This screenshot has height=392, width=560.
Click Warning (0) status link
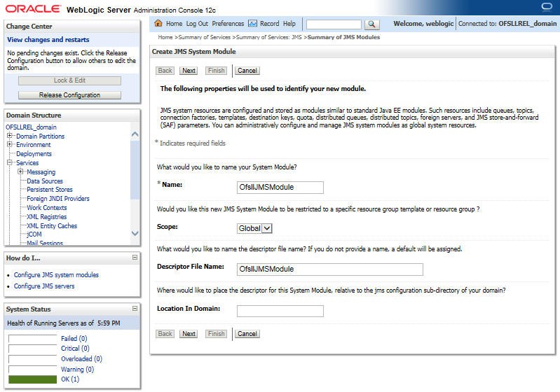(78, 369)
